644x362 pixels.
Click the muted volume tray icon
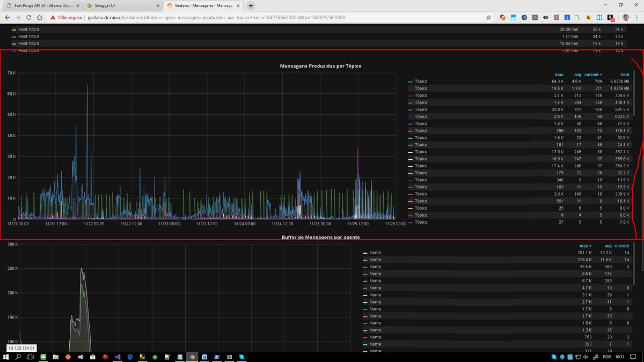[x=587, y=357]
